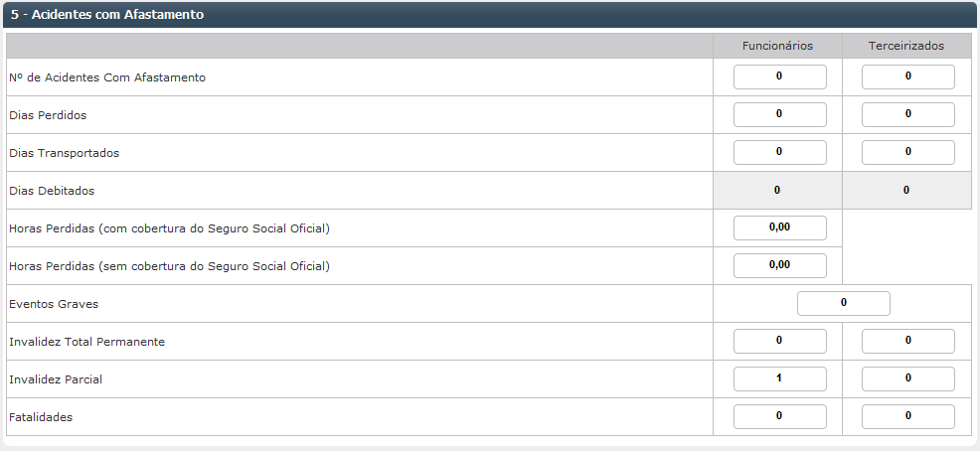Select the Eventos Graves input field
980x451 pixels.
pyautogui.click(x=843, y=304)
